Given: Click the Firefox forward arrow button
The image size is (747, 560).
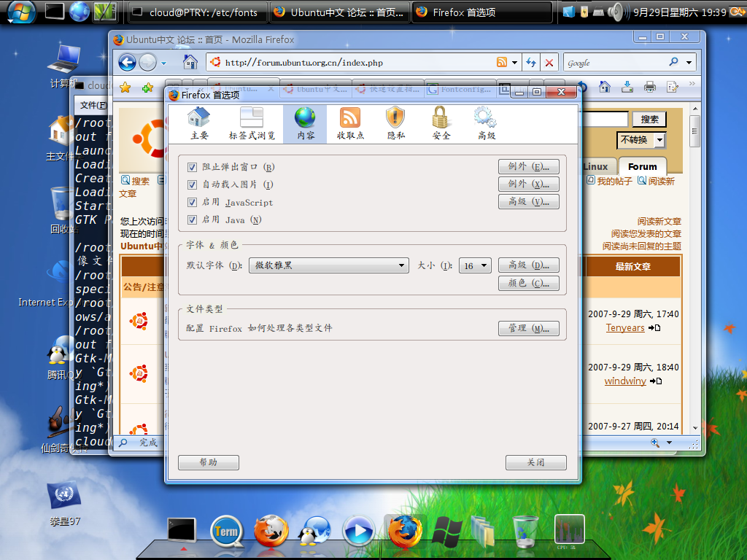Looking at the screenshot, I should tap(147, 63).
